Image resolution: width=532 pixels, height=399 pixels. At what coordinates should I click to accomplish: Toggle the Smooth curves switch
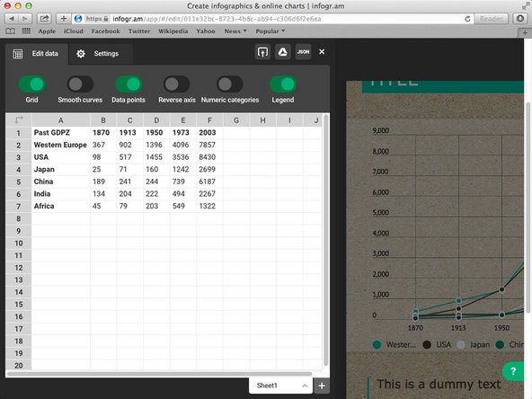pos(80,84)
